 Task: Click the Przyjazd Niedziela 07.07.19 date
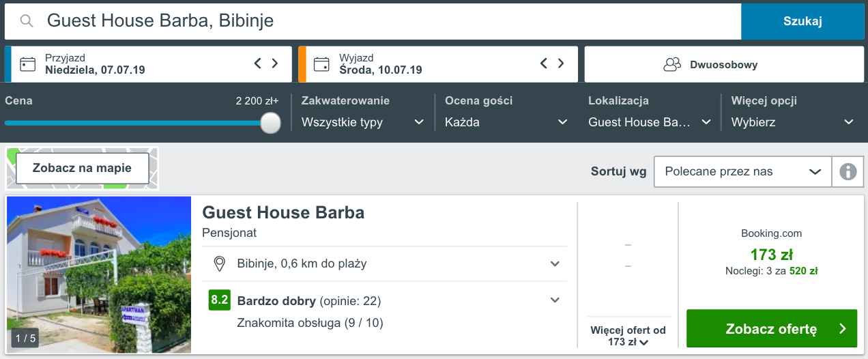pyautogui.click(x=95, y=64)
